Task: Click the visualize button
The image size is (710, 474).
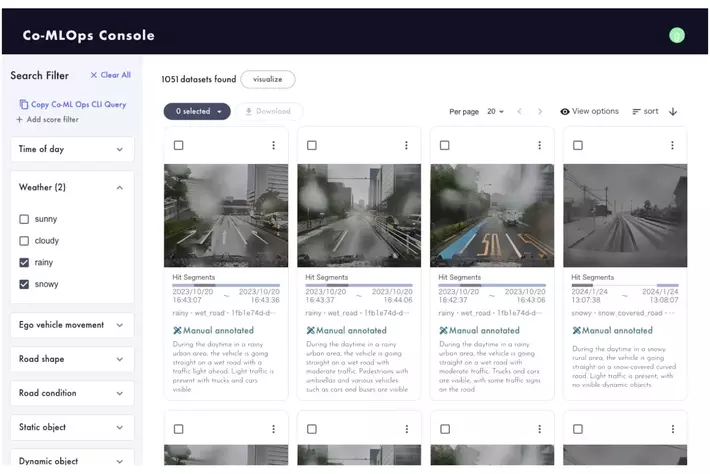Action: coord(267,79)
